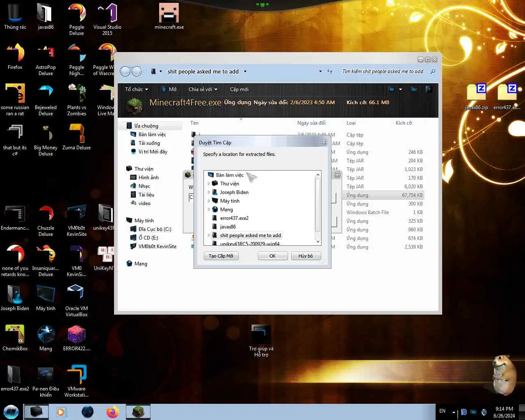Screen dimensions: 525x420
Task: Launch Zuma Deluxe desktop icon
Action: coord(77,137)
